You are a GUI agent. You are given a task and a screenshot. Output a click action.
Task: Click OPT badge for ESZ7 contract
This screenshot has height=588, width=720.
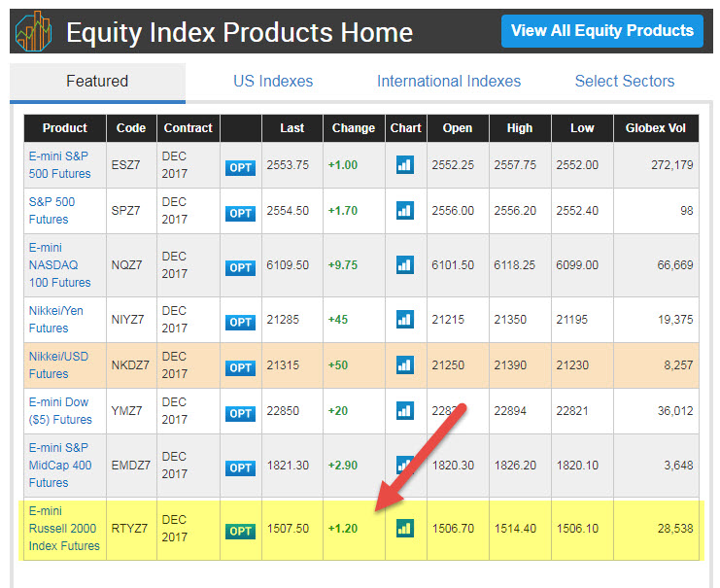[240, 168]
